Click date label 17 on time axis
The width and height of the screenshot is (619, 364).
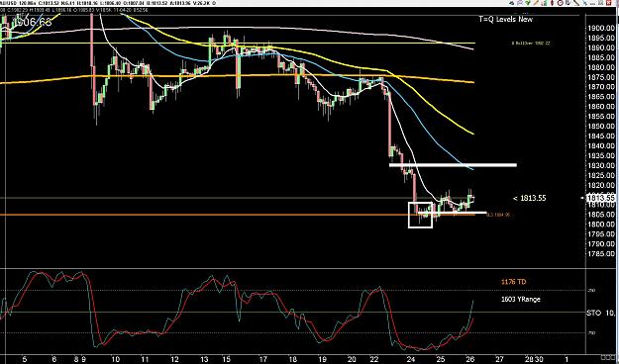(x=263, y=359)
